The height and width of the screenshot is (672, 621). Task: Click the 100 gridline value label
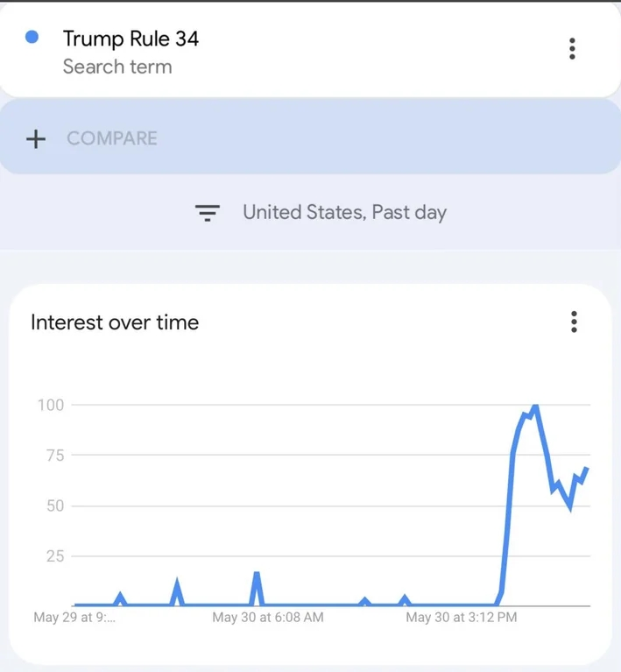pyautogui.click(x=51, y=405)
